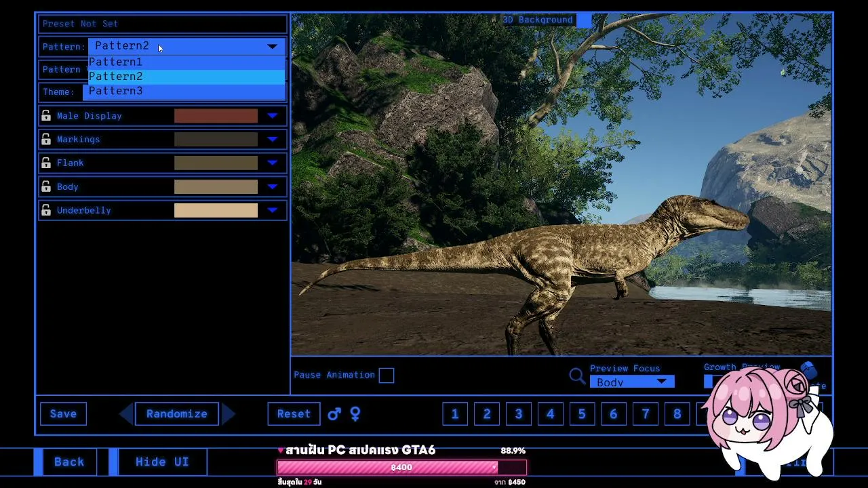Toggle the 3D Background checkbox

tap(584, 20)
